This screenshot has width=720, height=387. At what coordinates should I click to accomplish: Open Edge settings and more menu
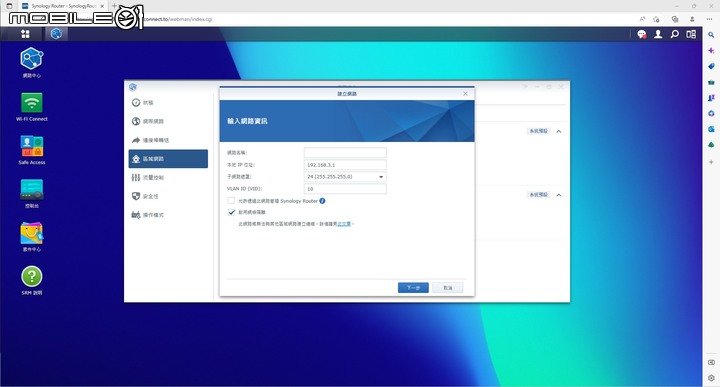click(709, 19)
